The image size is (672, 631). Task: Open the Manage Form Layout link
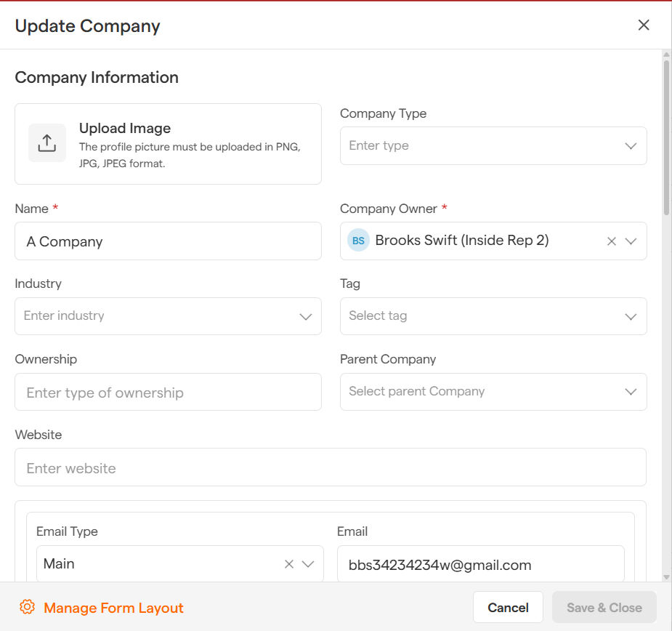pyautogui.click(x=113, y=608)
